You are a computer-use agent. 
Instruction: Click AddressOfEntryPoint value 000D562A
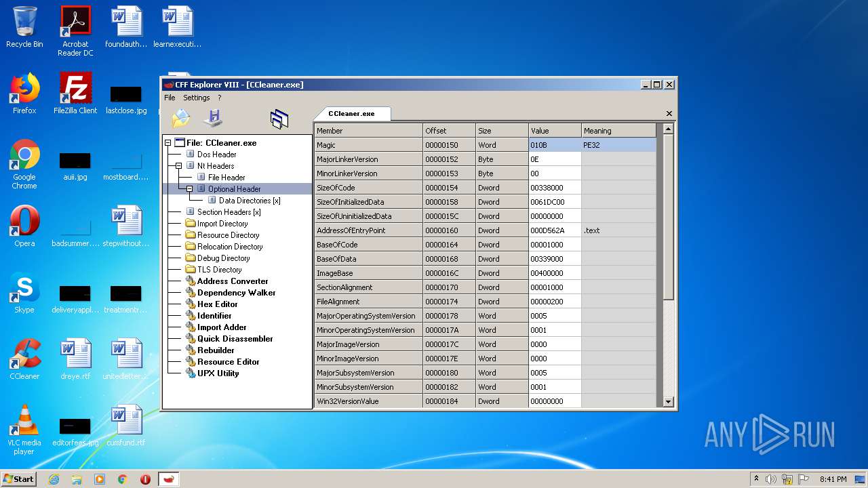[x=555, y=230]
